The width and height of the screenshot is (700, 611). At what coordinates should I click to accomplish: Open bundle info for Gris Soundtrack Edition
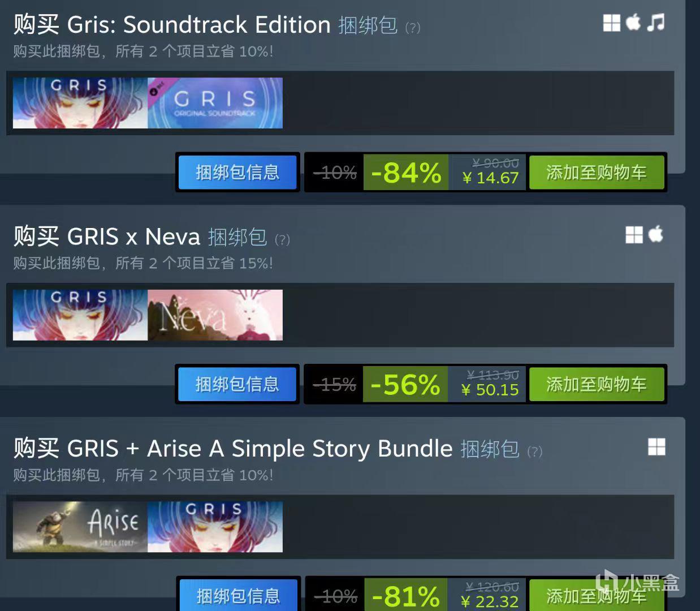tap(237, 172)
